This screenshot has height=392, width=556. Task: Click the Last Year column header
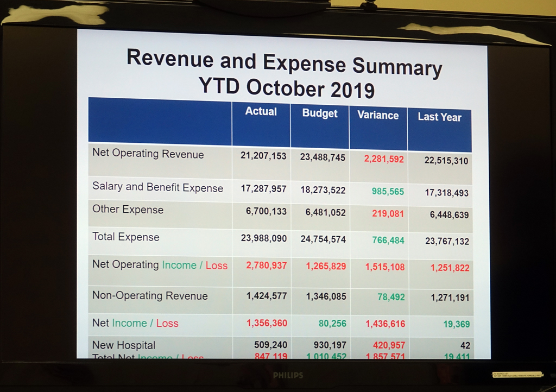439,117
